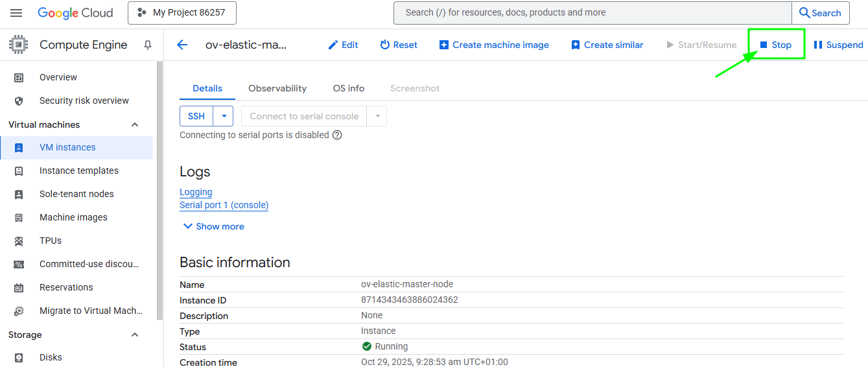Select VM instances in the sidebar

(x=67, y=147)
